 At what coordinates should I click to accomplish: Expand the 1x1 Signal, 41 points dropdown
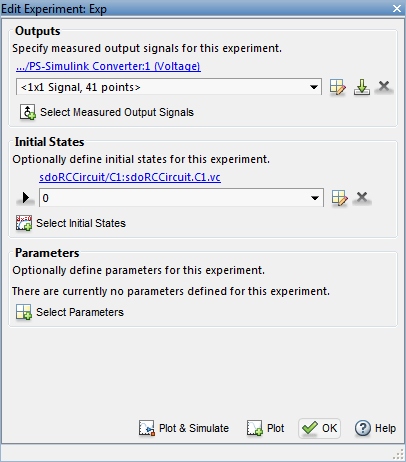(313, 87)
